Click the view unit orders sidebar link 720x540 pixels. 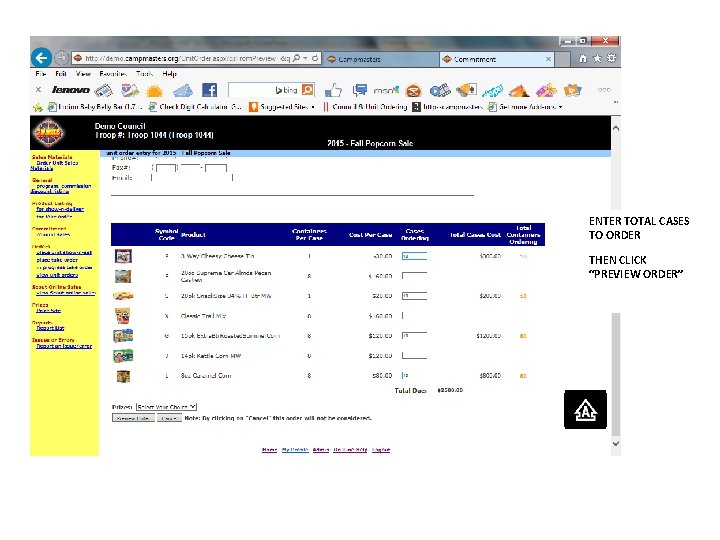57,275
